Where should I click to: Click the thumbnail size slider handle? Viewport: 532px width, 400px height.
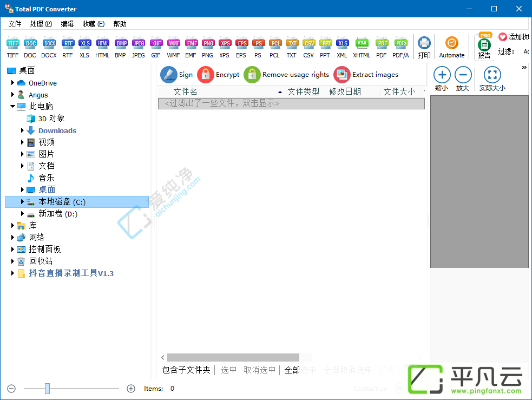tap(48, 389)
